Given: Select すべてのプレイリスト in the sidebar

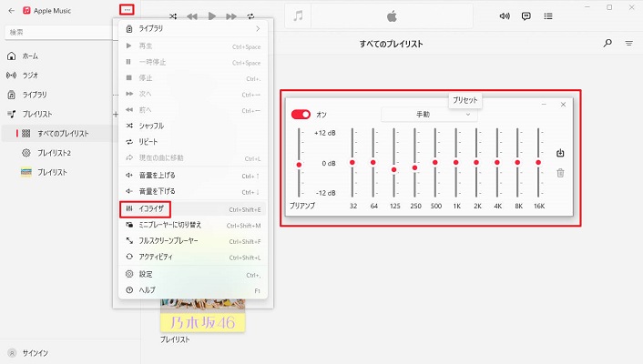Looking at the screenshot, I should [x=63, y=133].
